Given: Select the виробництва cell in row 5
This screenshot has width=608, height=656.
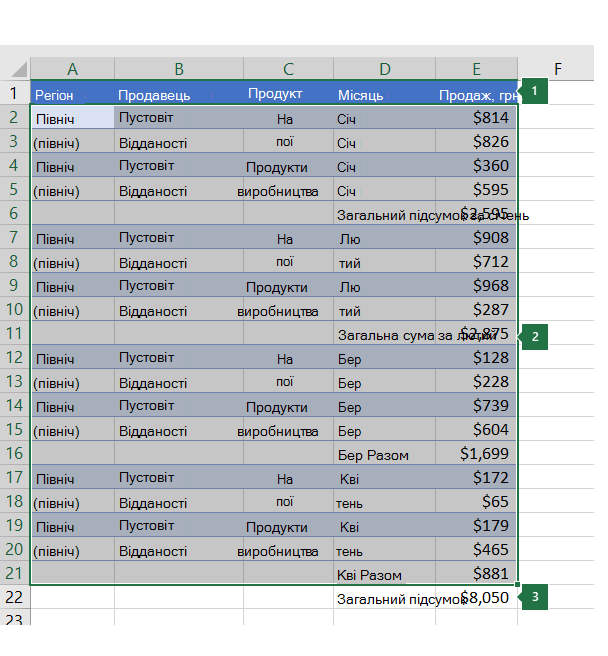Looking at the screenshot, I should tap(288, 189).
